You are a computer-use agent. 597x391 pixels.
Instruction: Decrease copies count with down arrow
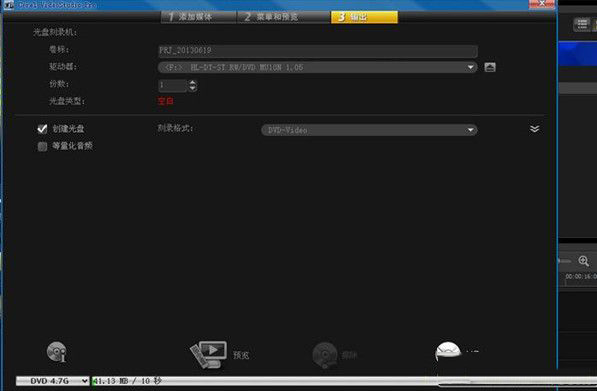[193, 88]
